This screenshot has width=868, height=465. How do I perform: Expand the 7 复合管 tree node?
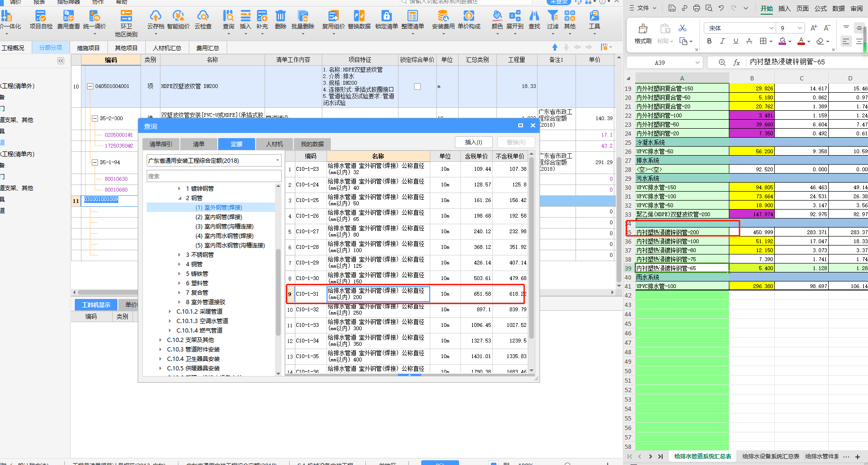(179, 293)
